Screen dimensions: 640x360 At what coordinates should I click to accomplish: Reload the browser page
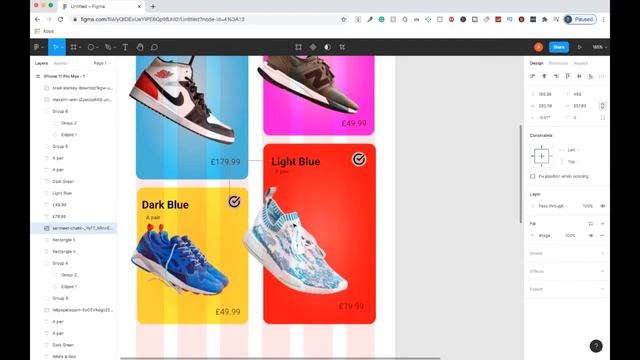(60, 19)
